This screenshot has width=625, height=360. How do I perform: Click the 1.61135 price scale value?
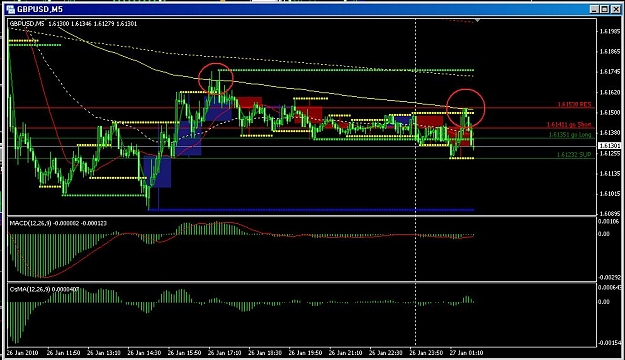tap(610, 173)
